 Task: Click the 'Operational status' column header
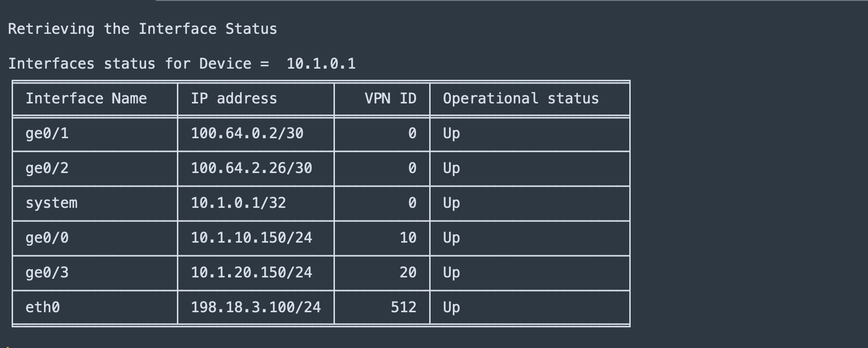[521, 99]
